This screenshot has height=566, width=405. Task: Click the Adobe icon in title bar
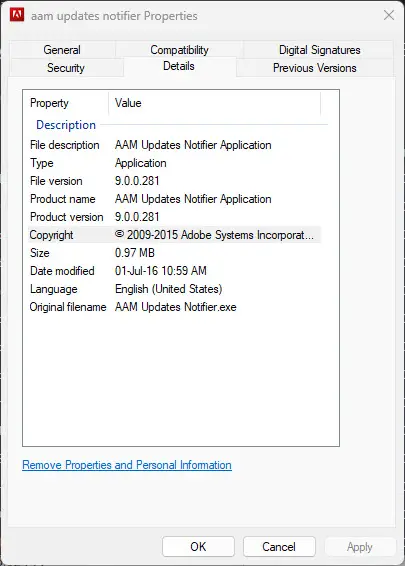tap(17, 16)
